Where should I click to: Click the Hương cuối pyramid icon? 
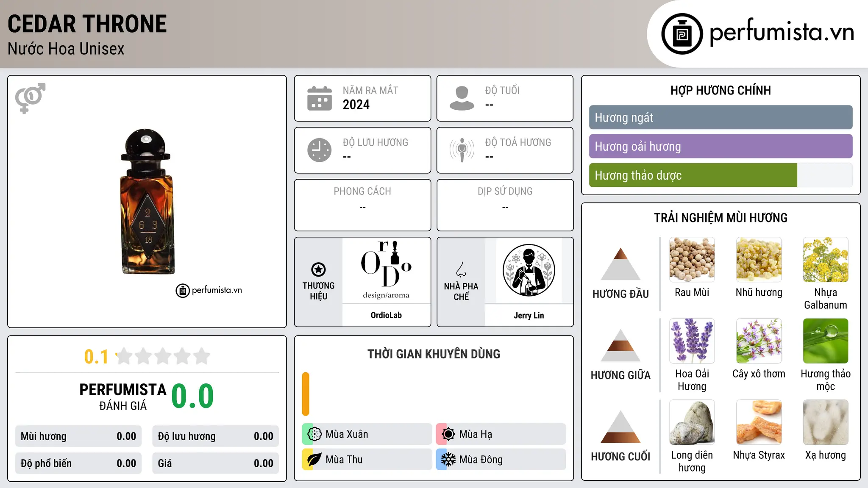tap(620, 426)
